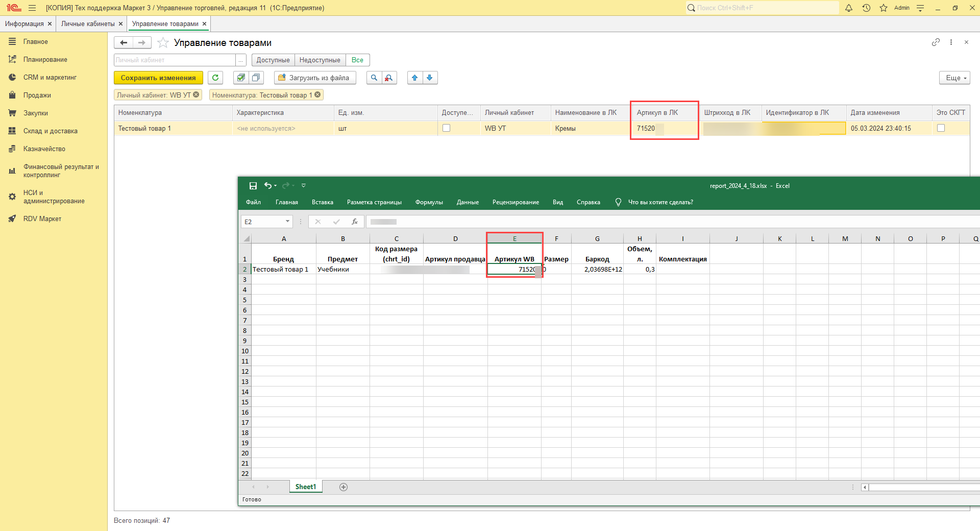Screen dimensions: 980x531
Task: Move row down with blue arrow
Action: point(430,78)
